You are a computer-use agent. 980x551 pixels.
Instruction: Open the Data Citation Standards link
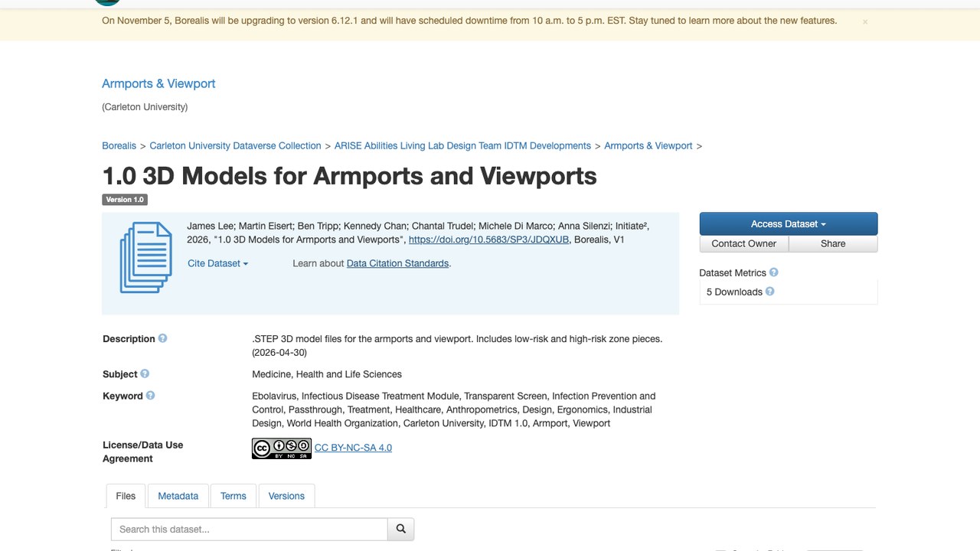[397, 263]
